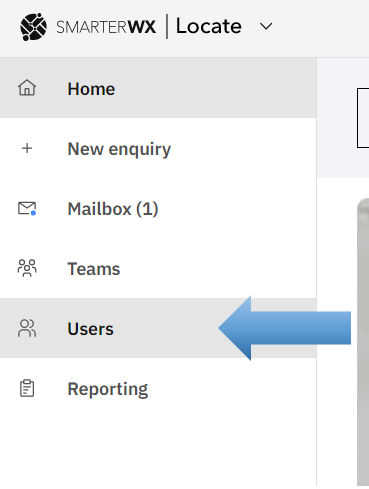
Task: Click the Users people icon
Action: (x=27, y=328)
